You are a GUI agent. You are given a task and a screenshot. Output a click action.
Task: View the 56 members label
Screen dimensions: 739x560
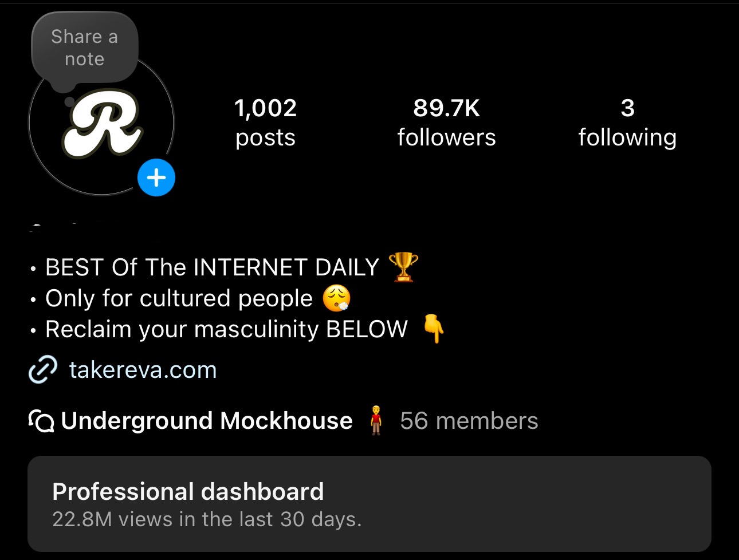click(x=469, y=421)
